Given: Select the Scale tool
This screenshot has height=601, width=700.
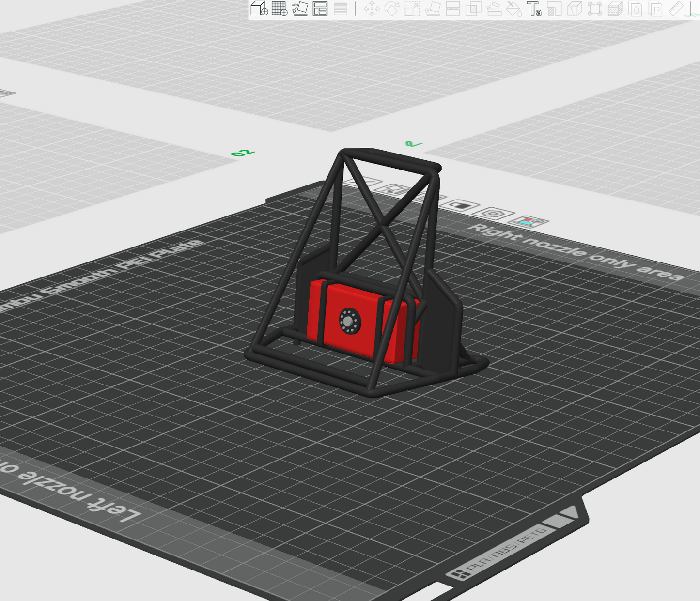Looking at the screenshot, I should 412,9.
